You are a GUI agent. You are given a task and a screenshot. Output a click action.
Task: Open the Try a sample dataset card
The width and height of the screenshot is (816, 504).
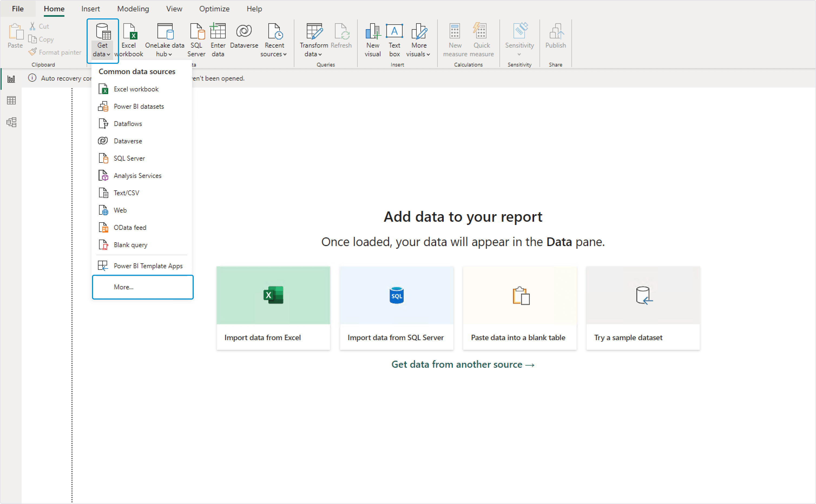pyautogui.click(x=643, y=308)
